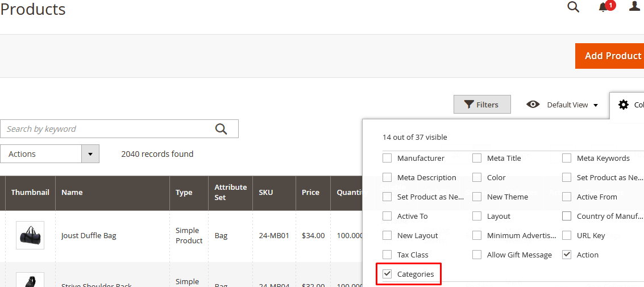This screenshot has height=287, width=644.
Task: Open the Joust Duffle Bag thumbnail
Action: pos(30,235)
